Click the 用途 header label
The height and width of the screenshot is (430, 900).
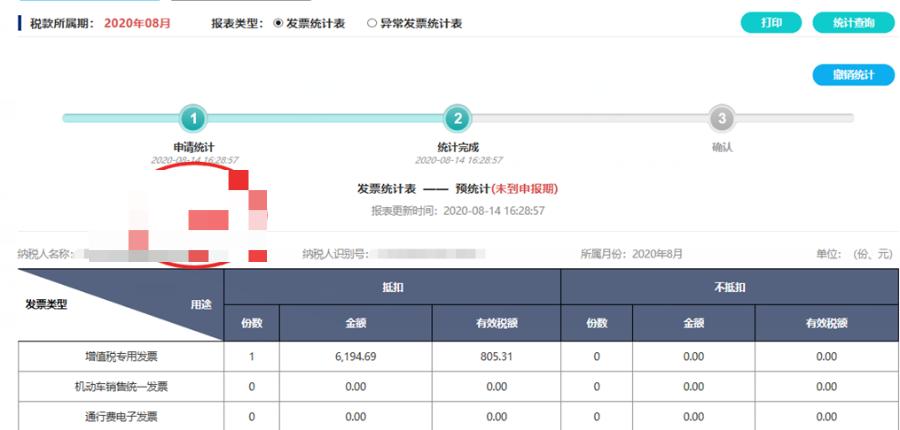[201, 305]
